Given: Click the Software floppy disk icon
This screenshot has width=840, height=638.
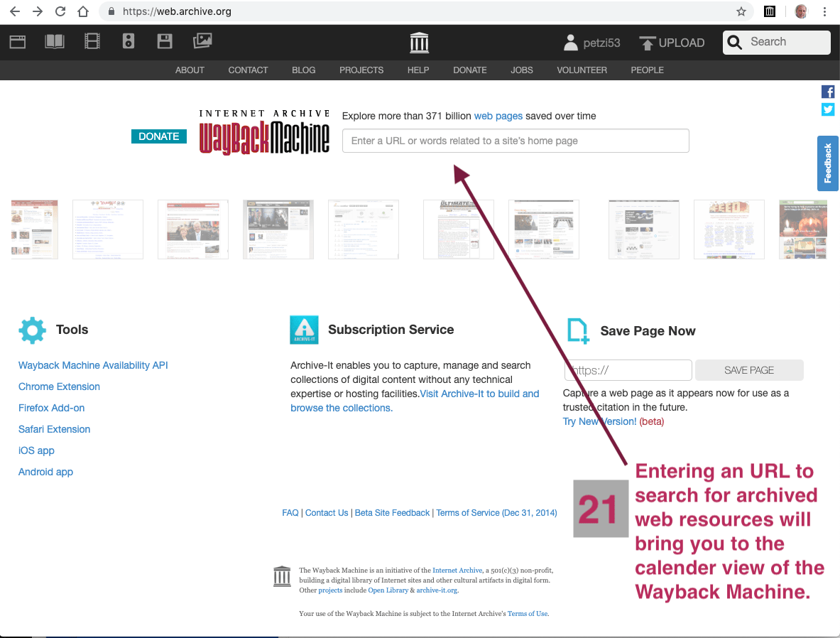Looking at the screenshot, I should (165, 42).
